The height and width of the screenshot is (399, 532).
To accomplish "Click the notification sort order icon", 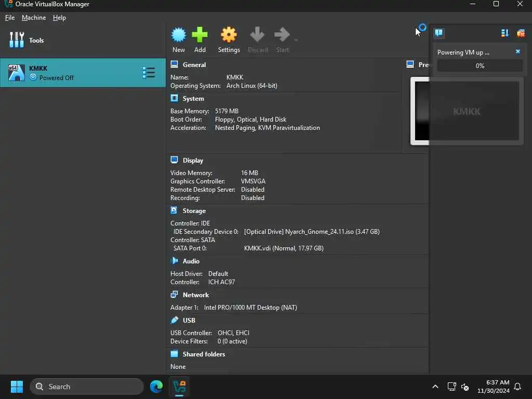I will tap(505, 33).
